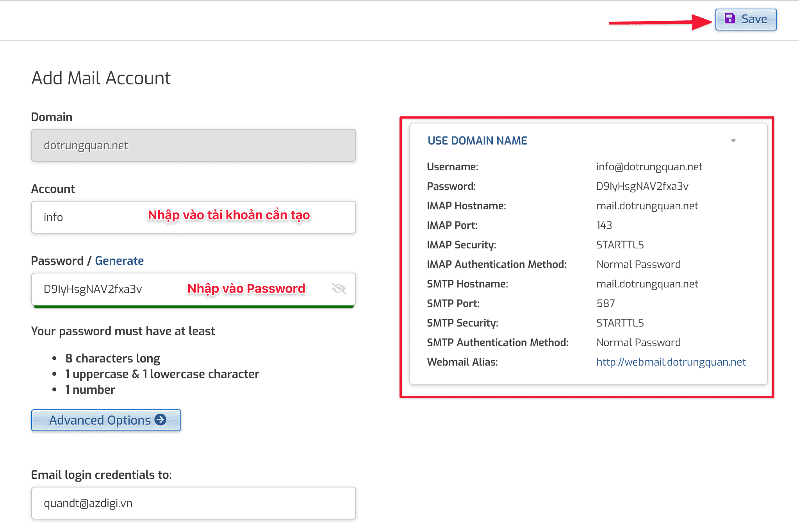Click the Webmail Alias label

462,362
